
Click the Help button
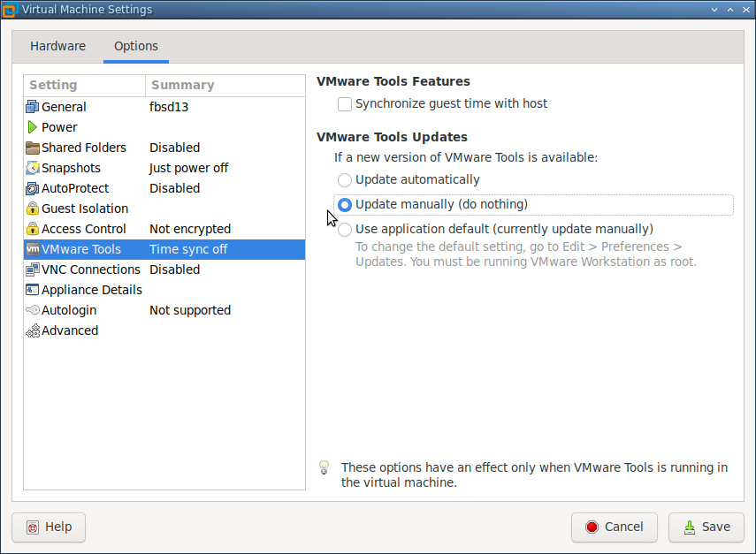pos(49,527)
